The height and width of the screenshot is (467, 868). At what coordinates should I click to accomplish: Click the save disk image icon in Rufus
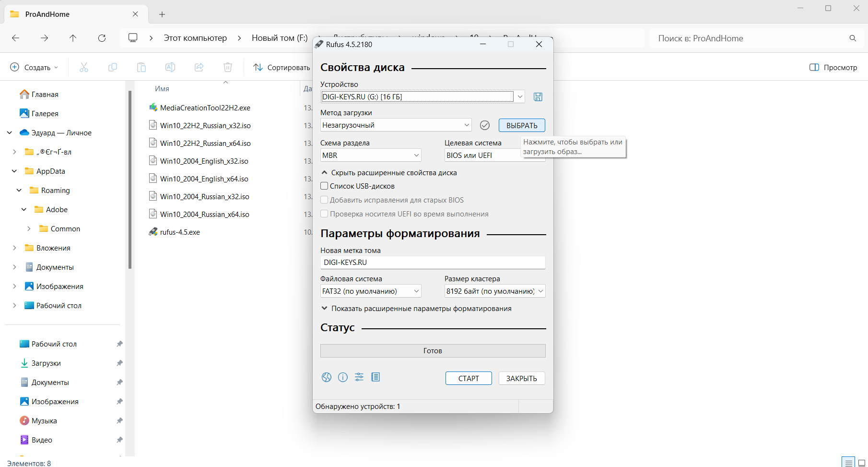(x=538, y=97)
